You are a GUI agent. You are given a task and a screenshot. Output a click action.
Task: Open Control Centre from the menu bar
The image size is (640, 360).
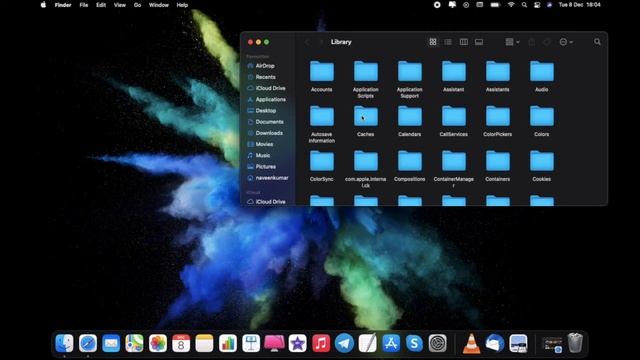pyautogui.click(x=537, y=5)
